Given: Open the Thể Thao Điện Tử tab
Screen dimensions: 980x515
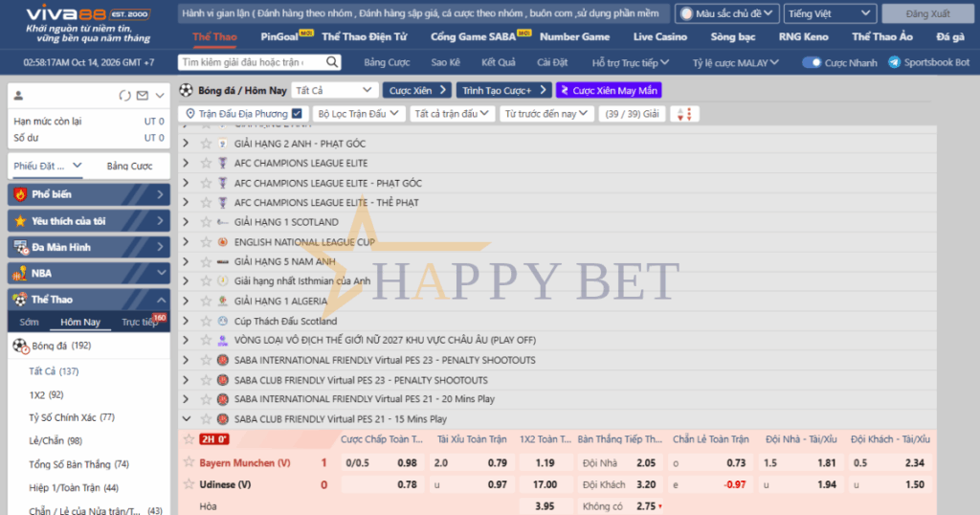Looking at the screenshot, I should [365, 37].
